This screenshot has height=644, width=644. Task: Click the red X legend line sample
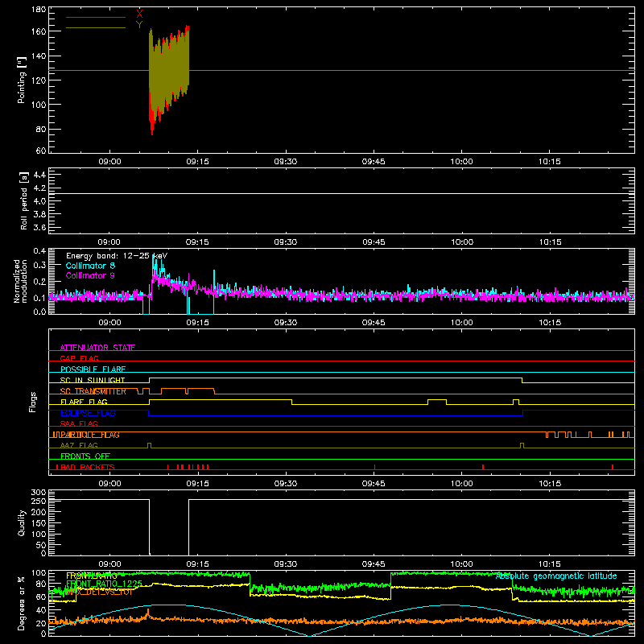(96, 17)
